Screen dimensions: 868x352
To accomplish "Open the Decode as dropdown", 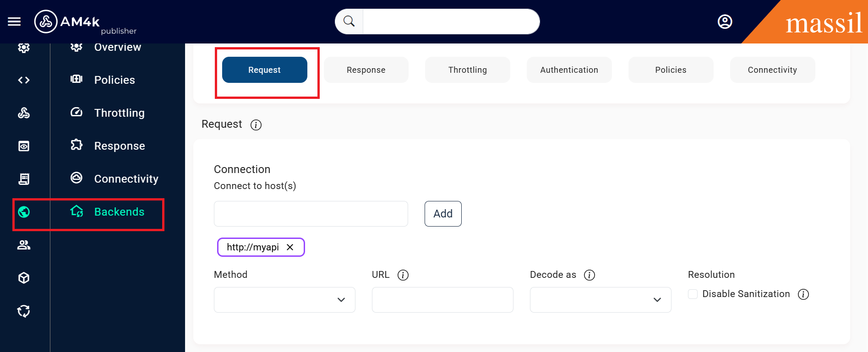I will tap(601, 300).
